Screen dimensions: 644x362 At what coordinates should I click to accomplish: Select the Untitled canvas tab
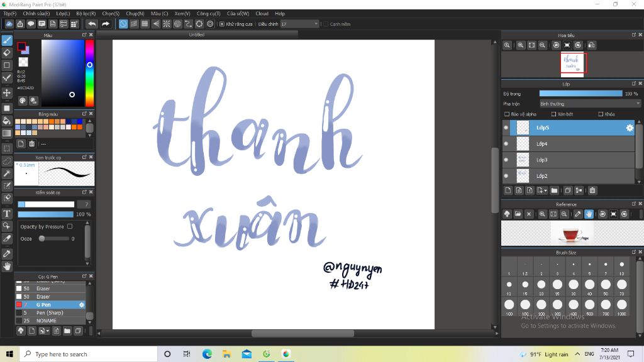tap(197, 35)
